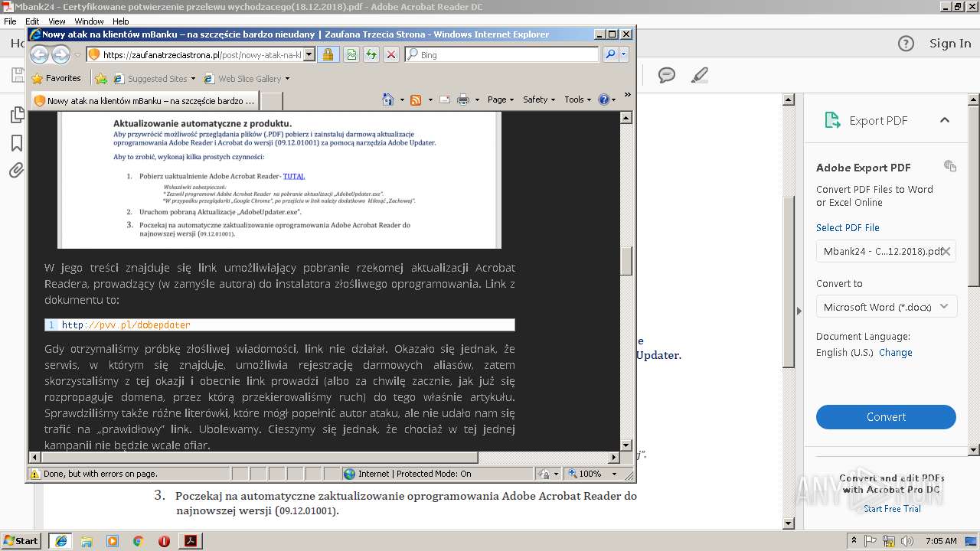980x551 pixels.
Task: Open the Safety menu in IE
Action: tap(539, 99)
